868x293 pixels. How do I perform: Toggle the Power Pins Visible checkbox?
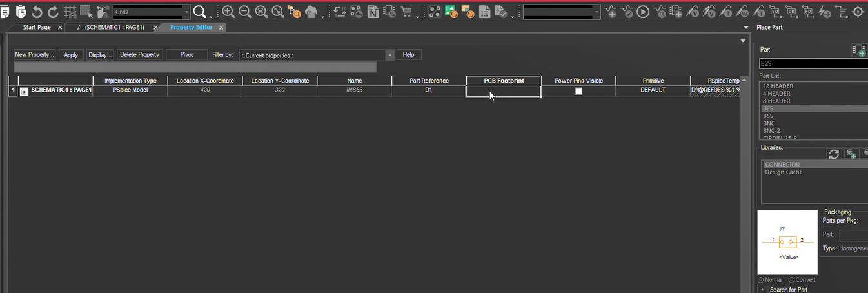[578, 91]
